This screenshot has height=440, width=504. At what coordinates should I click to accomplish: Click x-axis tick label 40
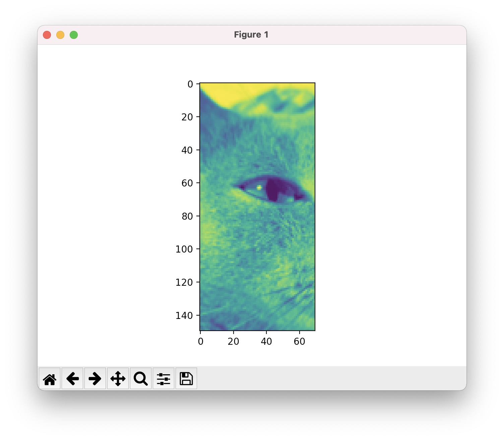[266, 341]
